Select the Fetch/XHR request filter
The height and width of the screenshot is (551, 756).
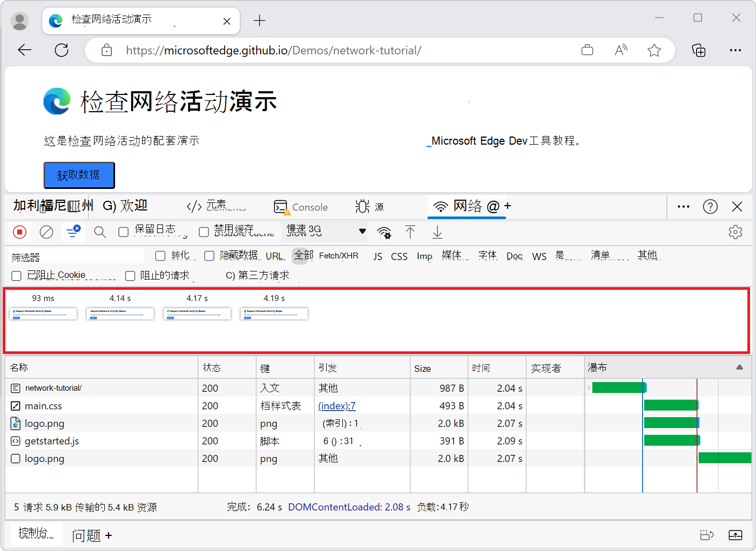click(339, 255)
